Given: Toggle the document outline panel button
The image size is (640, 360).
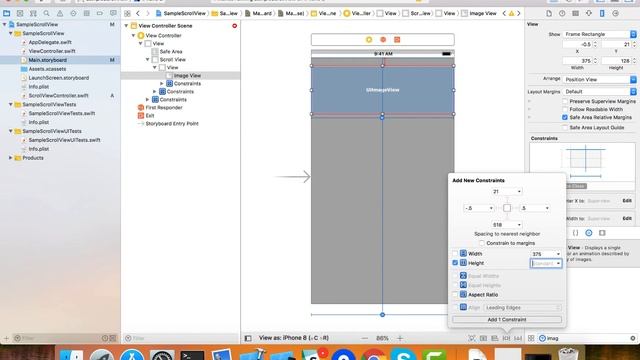Looking at the screenshot, I should tap(248, 338).
